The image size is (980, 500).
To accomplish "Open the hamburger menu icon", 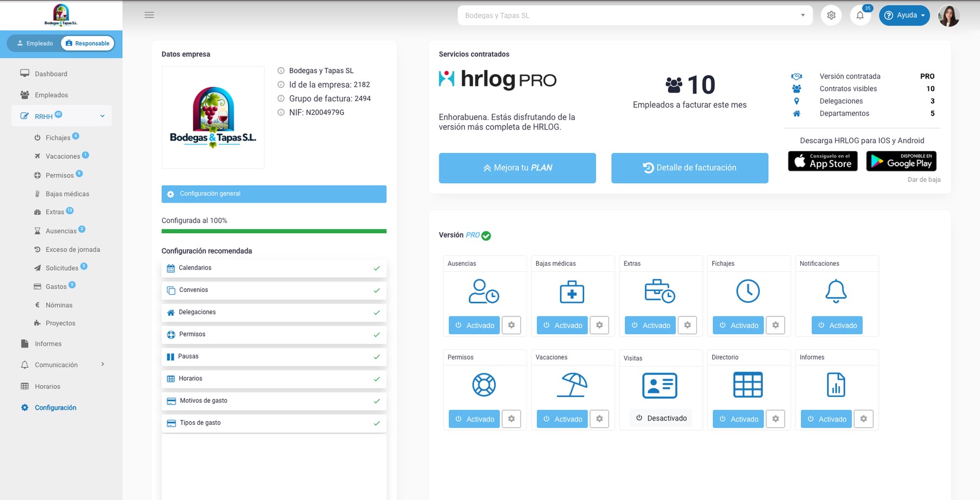I will 149,15.
